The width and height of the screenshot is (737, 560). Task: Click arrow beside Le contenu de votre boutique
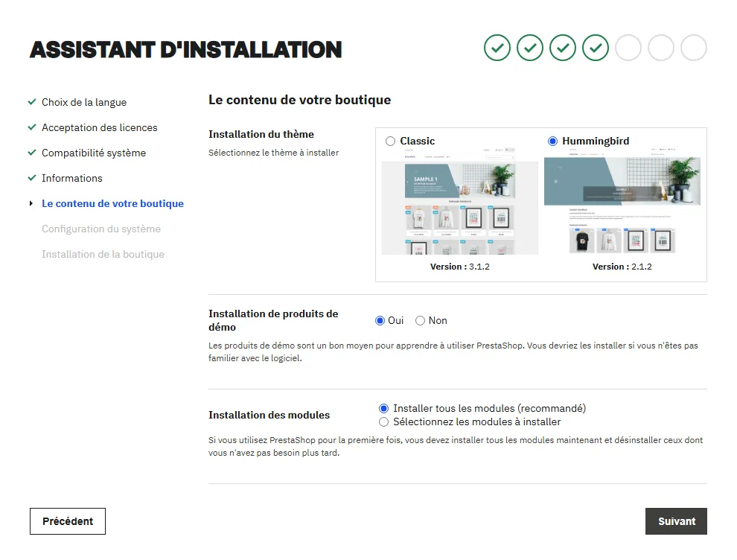click(31, 203)
